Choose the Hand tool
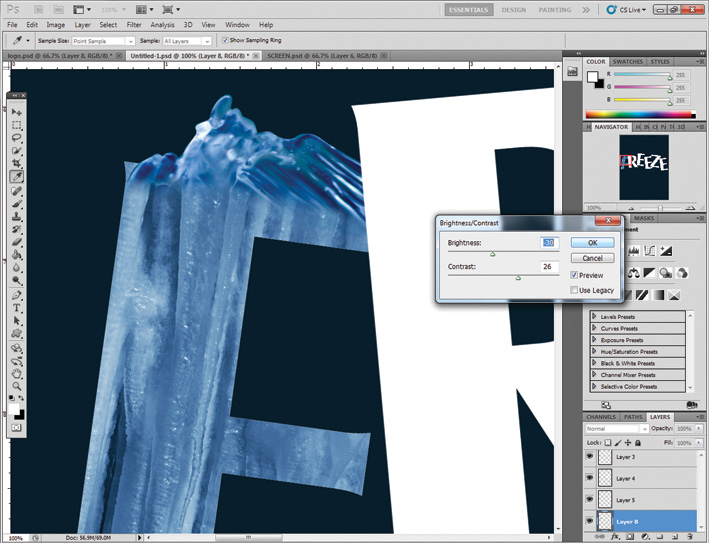Image resolution: width=709 pixels, height=543 pixels. 17,372
